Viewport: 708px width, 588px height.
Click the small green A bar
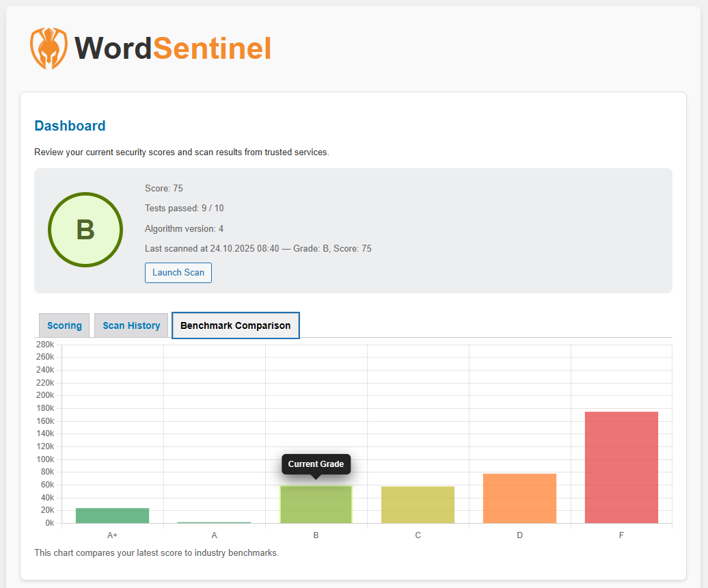click(214, 522)
